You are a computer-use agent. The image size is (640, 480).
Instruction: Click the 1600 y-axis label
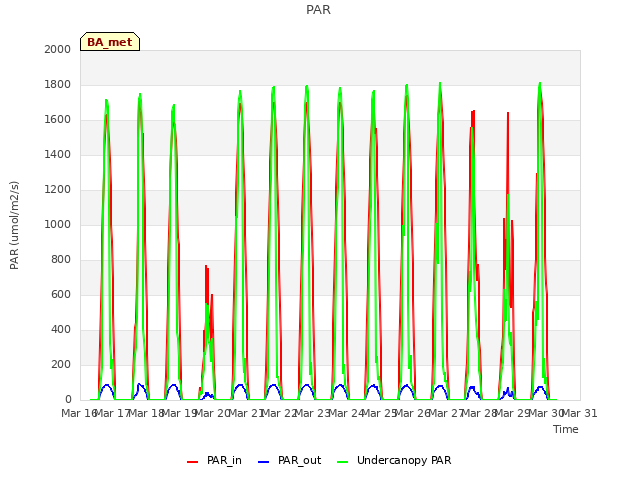pos(58,120)
